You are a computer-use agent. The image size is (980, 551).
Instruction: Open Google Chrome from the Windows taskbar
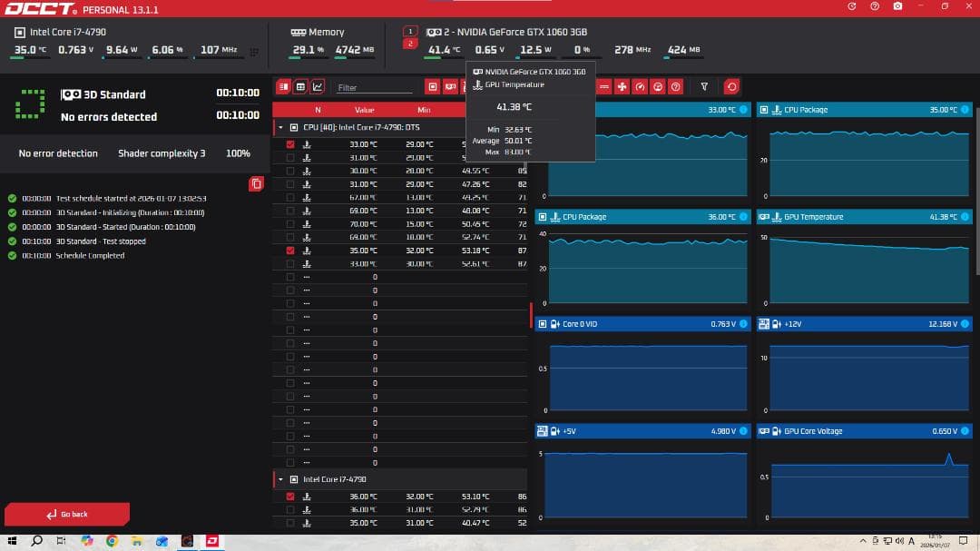tap(112, 541)
